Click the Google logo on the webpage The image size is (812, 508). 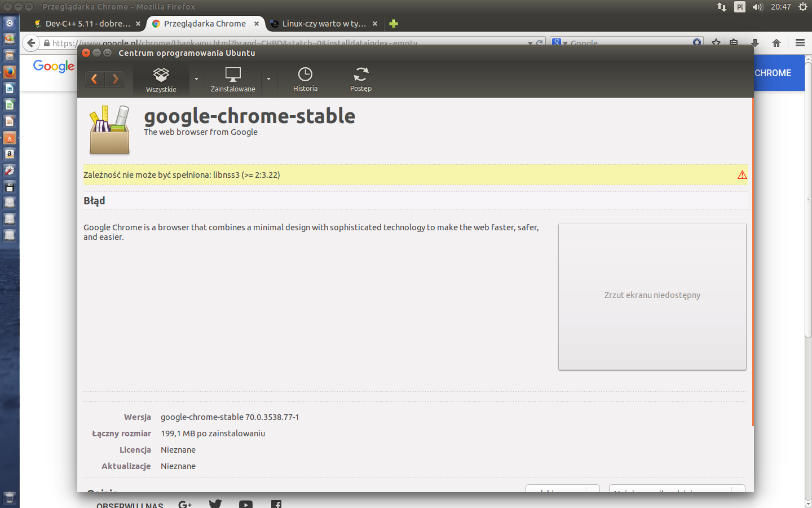pos(54,66)
